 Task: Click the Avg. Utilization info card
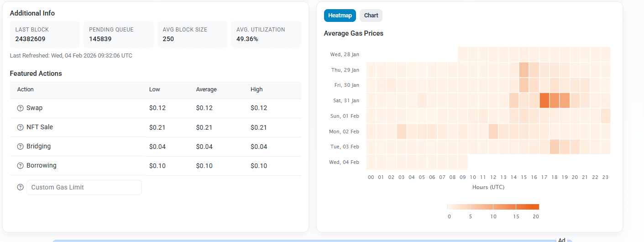(266, 34)
